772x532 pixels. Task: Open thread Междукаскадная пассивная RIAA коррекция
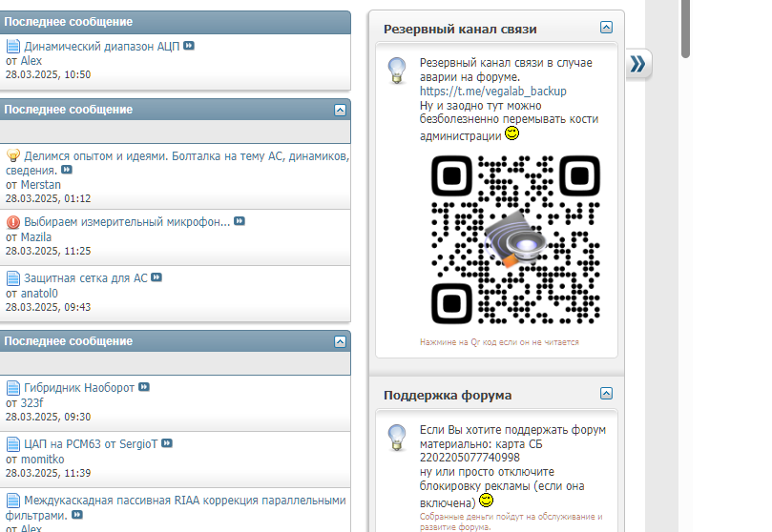pyautogui.click(x=176, y=508)
